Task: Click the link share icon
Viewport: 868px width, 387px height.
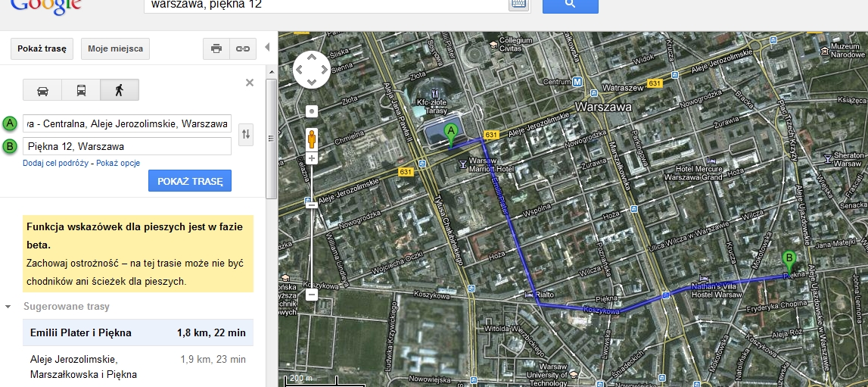Action: pos(243,48)
